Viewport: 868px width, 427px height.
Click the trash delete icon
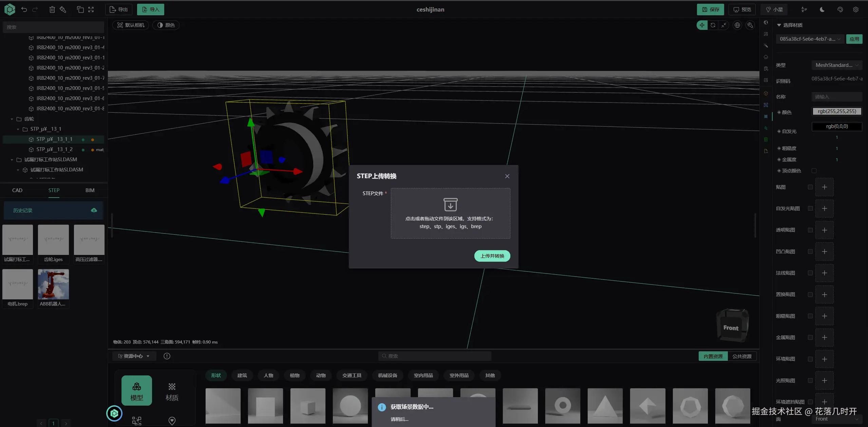(x=52, y=10)
